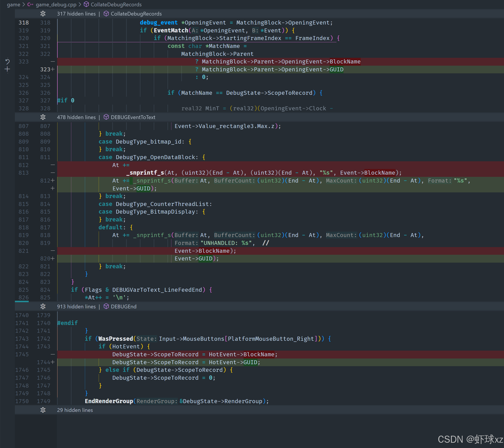Click the stage change plus icon

(7, 69)
